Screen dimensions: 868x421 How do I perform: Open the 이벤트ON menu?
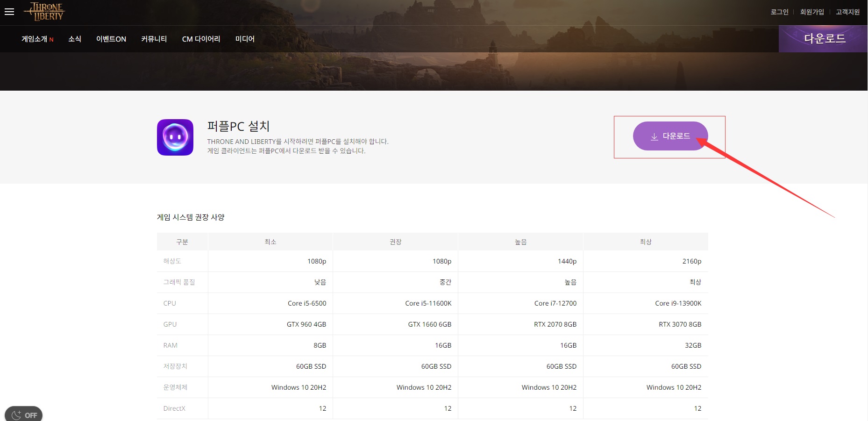pyautogui.click(x=111, y=39)
